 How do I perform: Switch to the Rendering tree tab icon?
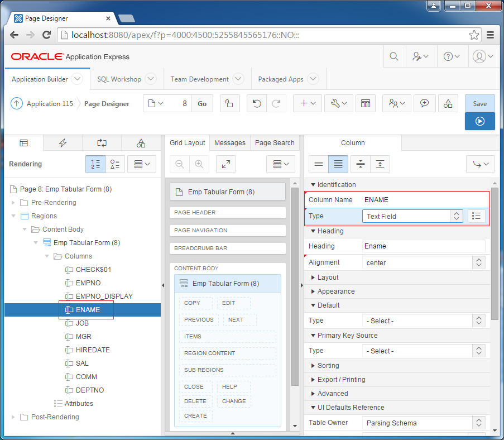24,143
